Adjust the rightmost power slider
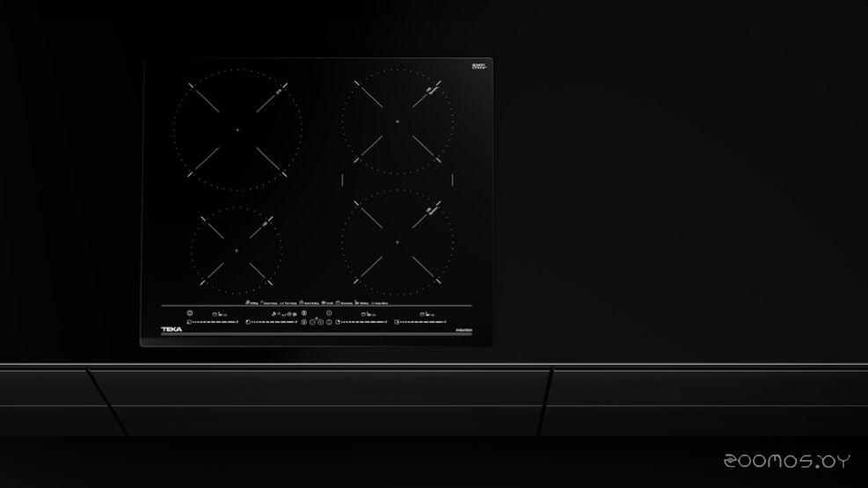868x488 pixels. [x=423, y=322]
